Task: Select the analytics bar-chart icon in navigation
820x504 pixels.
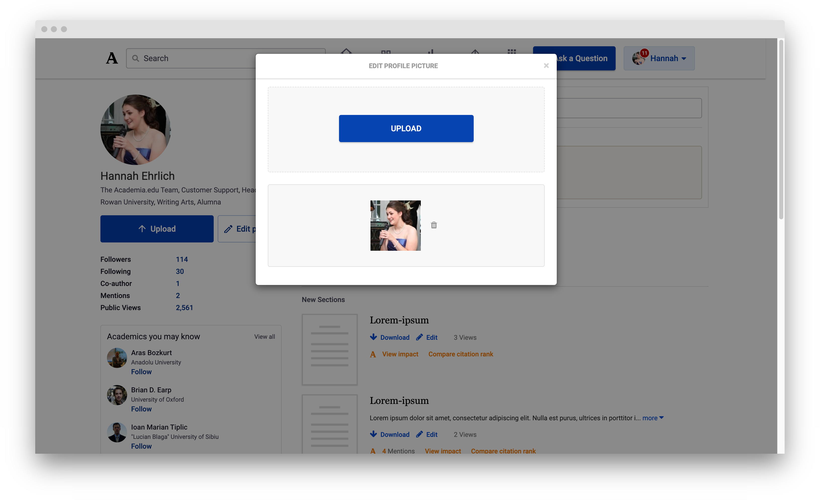Action: pyautogui.click(x=431, y=55)
